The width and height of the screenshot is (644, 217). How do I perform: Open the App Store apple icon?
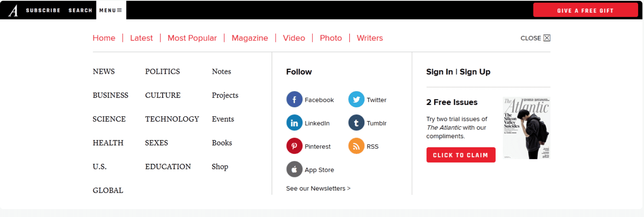[x=294, y=169]
